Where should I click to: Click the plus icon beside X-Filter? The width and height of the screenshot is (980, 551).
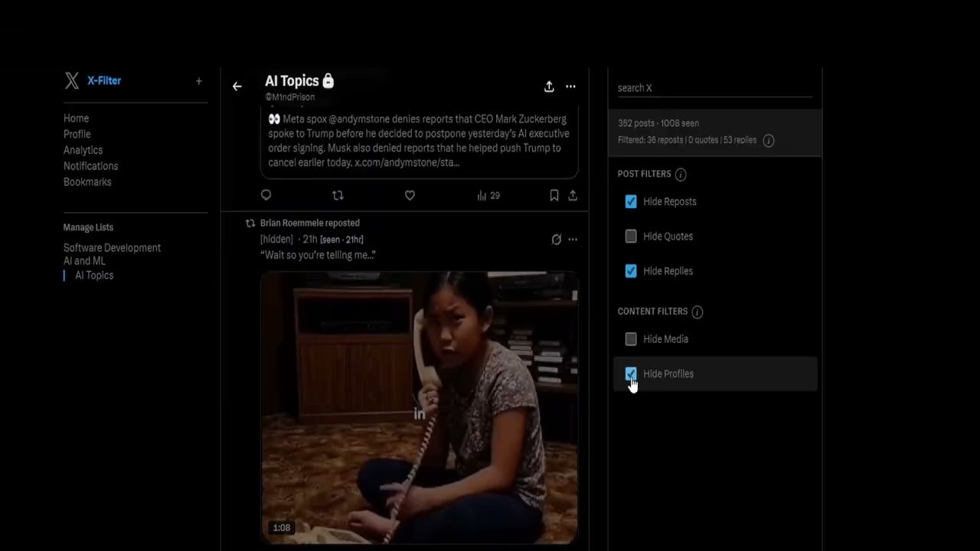coord(199,81)
